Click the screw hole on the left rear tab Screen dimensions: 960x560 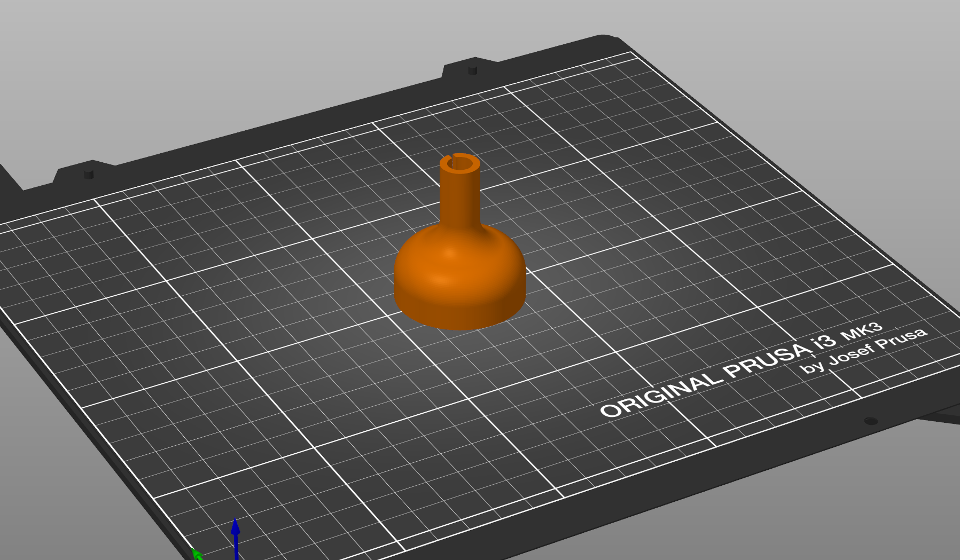click(x=89, y=174)
